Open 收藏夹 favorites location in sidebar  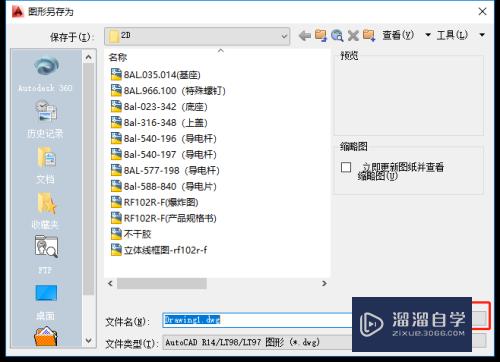45,211
